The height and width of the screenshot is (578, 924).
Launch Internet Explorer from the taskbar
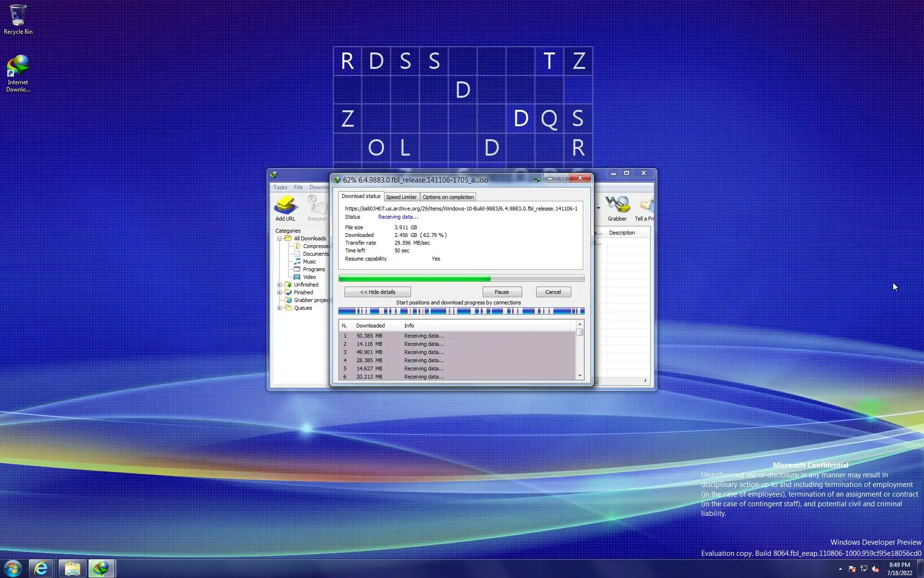point(41,569)
